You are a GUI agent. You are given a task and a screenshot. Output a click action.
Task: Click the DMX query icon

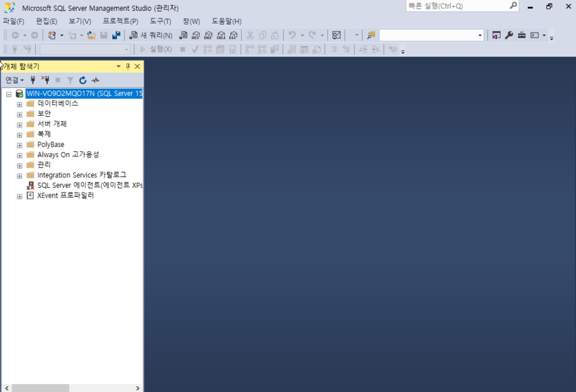click(x=208, y=35)
